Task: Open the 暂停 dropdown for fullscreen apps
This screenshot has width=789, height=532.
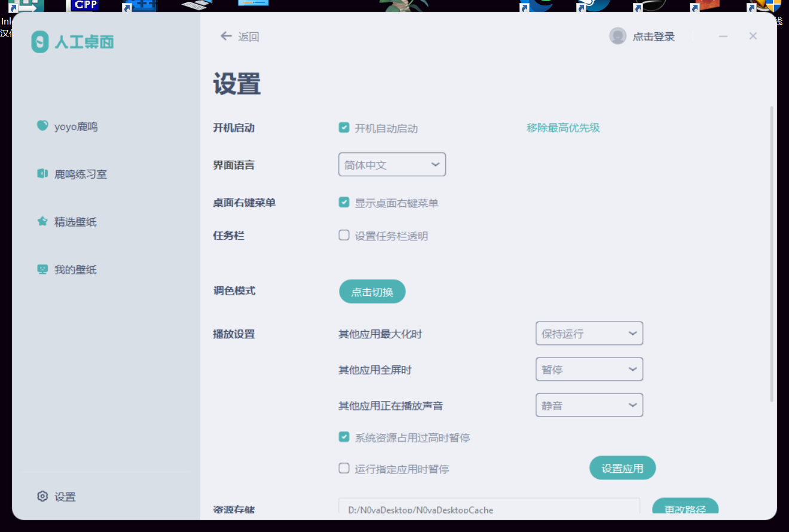Action: pos(589,369)
